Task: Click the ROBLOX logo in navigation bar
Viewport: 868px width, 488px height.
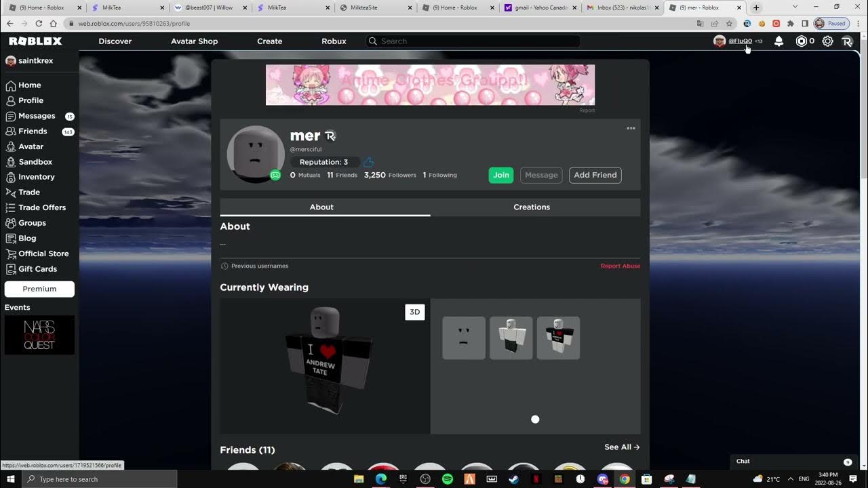Action: pos(35,41)
